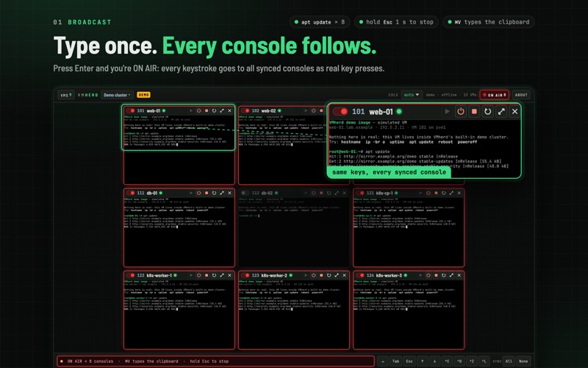
Task: Expand small 101 web-01 console to fullscreen
Action: coord(222,111)
